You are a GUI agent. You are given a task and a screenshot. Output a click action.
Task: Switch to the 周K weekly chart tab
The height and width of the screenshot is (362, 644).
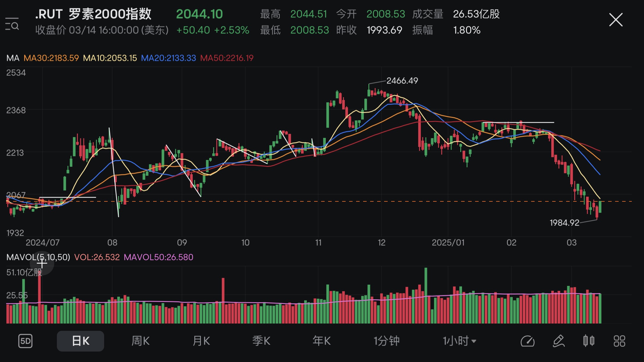140,341
